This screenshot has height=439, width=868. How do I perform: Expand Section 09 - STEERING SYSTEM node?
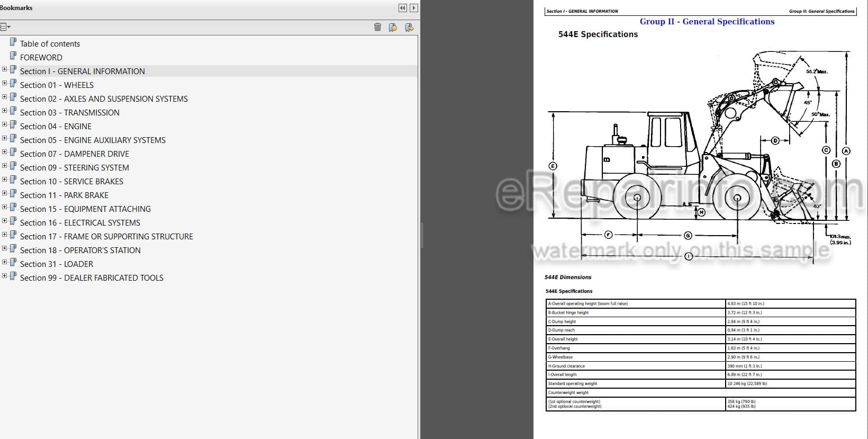tap(5, 166)
